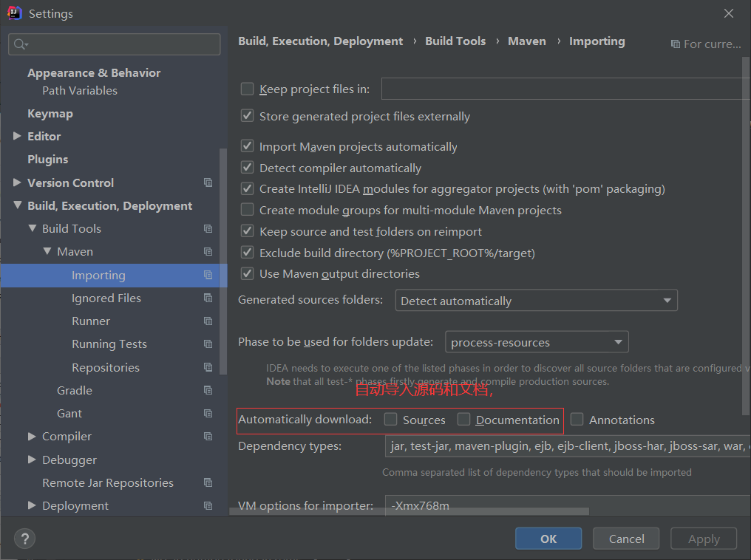Viewport: 751px width, 560px height.
Task: Click project-level icon beside Gradle
Action: (208, 391)
